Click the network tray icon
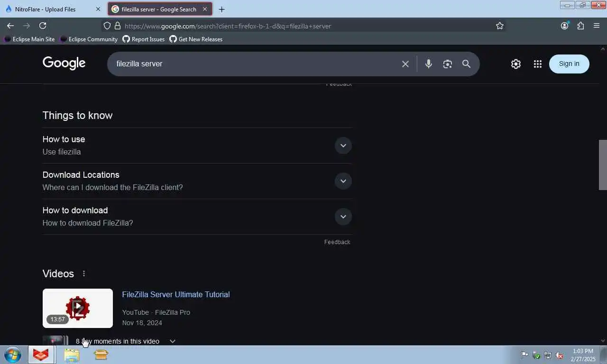Viewport: 607px width, 364px height. (x=548, y=355)
